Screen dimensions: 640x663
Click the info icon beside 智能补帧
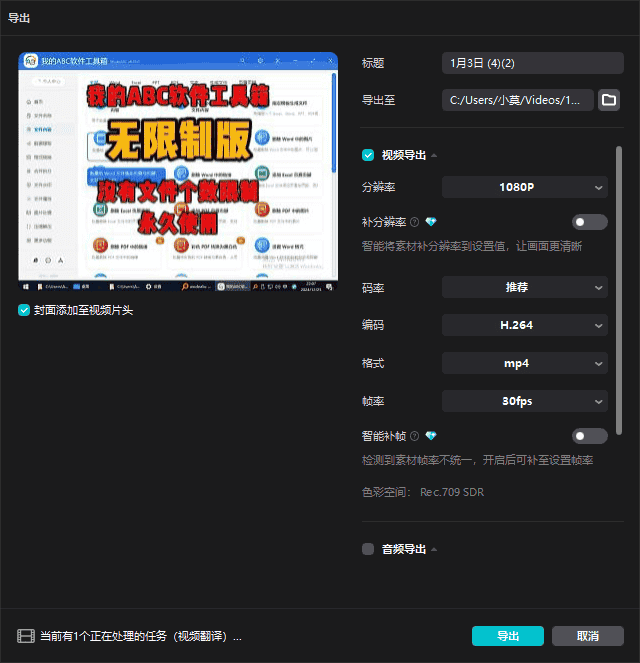(x=415, y=436)
